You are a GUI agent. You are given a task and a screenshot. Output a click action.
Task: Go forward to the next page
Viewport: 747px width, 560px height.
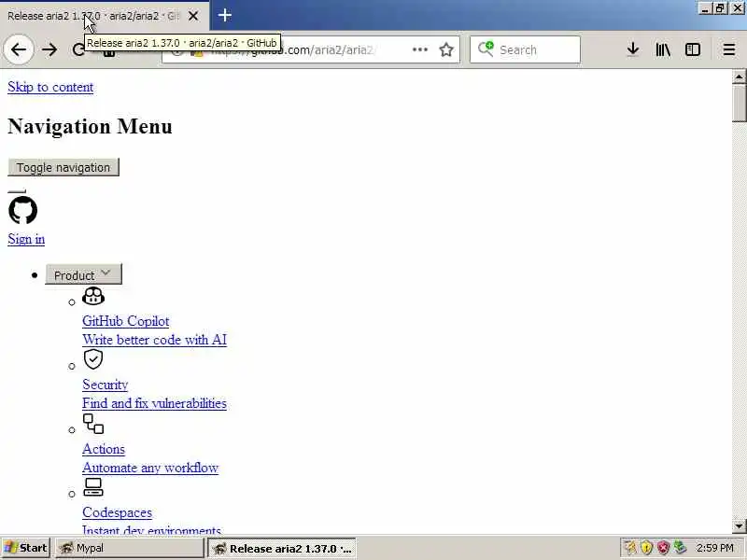click(x=49, y=49)
